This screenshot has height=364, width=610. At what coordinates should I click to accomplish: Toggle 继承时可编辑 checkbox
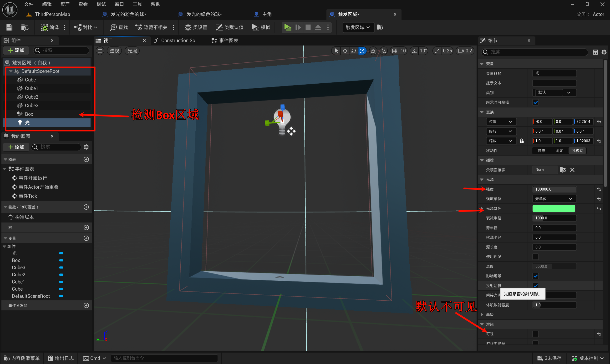coord(535,102)
